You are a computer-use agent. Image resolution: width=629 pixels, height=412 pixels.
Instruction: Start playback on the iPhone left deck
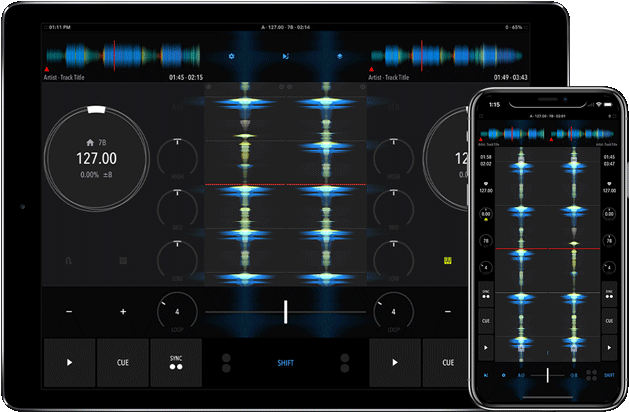[486, 348]
